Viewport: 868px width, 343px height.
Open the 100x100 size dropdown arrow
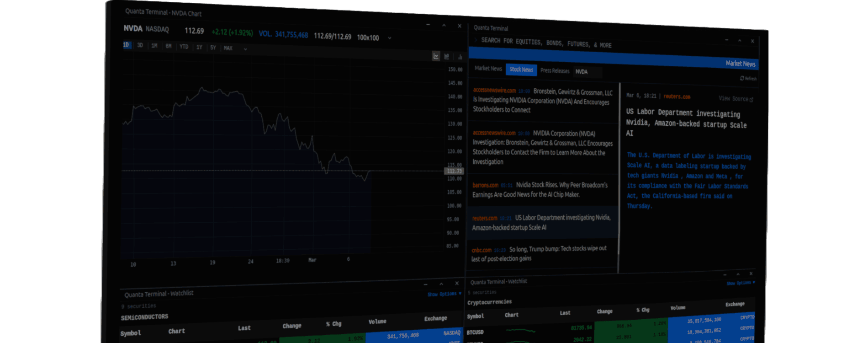(389, 38)
